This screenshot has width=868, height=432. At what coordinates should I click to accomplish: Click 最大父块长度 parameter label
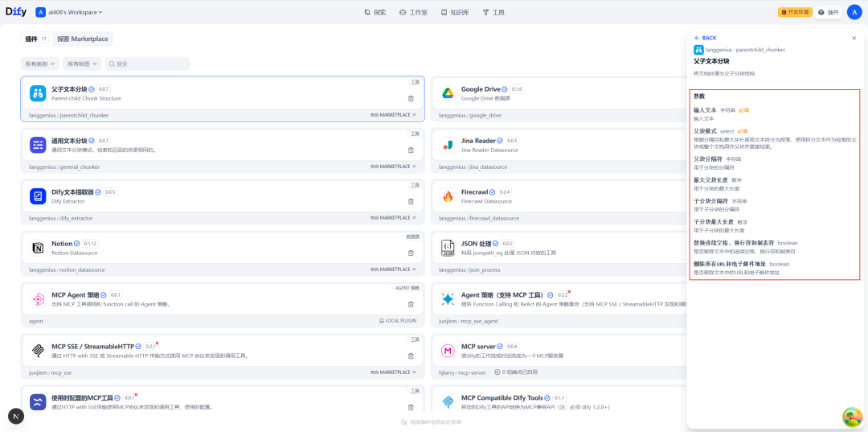[x=710, y=180]
